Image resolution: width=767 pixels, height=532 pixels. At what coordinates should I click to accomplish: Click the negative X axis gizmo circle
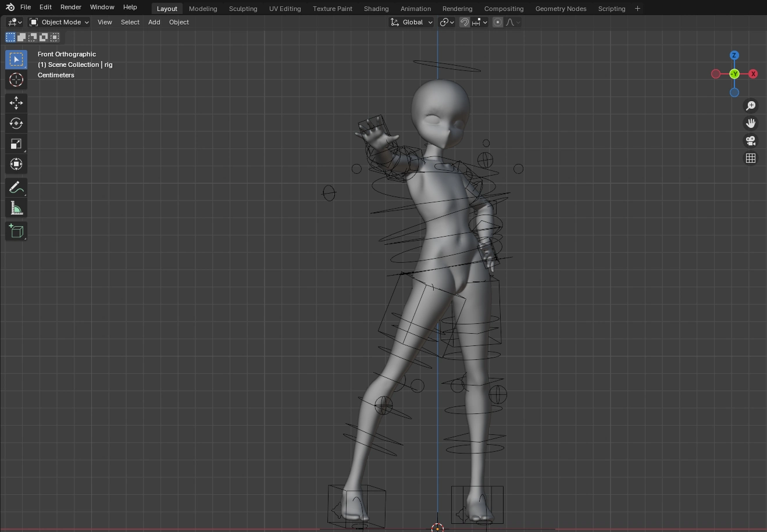click(x=716, y=74)
